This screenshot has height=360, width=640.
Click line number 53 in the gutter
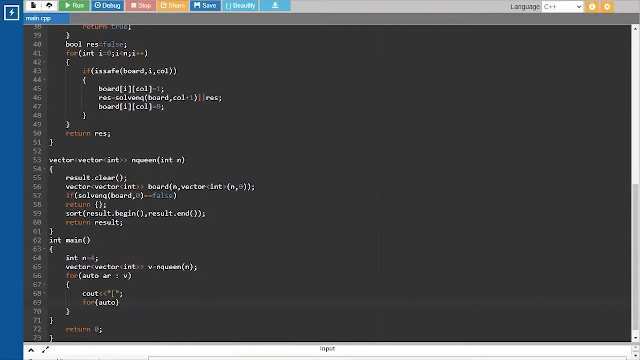(37, 160)
